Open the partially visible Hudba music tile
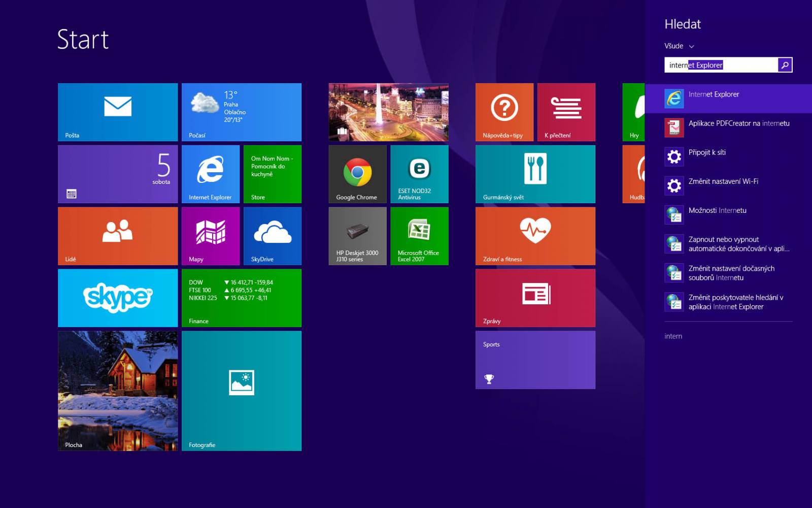The width and height of the screenshot is (812, 508). 634,174
